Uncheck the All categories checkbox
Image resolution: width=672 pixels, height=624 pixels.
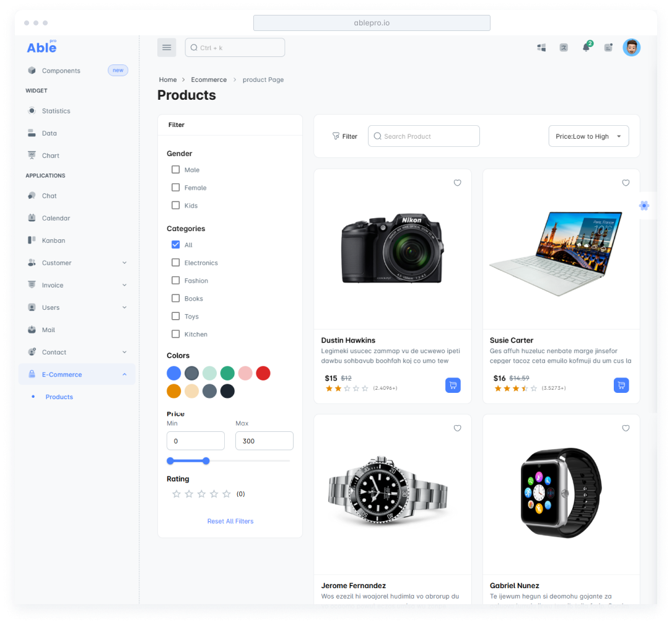click(x=176, y=244)
